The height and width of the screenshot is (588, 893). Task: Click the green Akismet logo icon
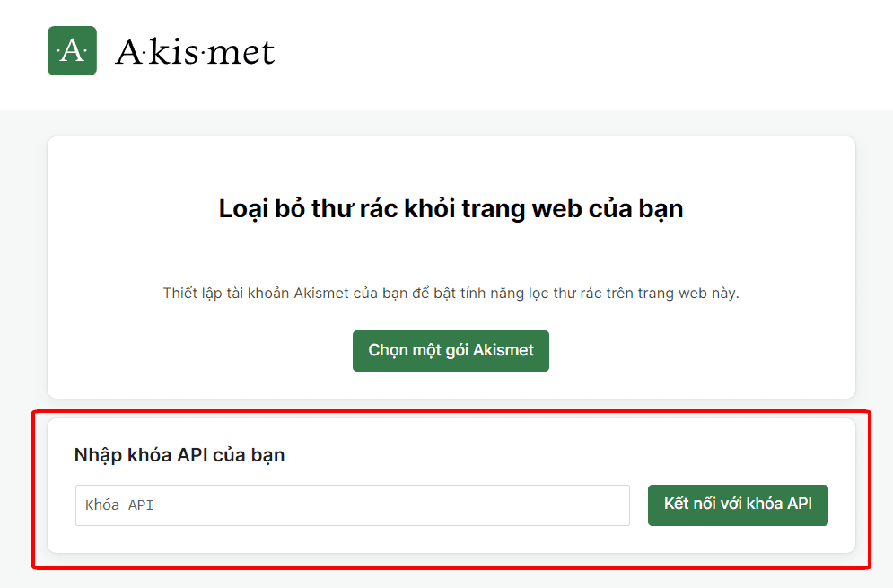[x=73, y=50]
